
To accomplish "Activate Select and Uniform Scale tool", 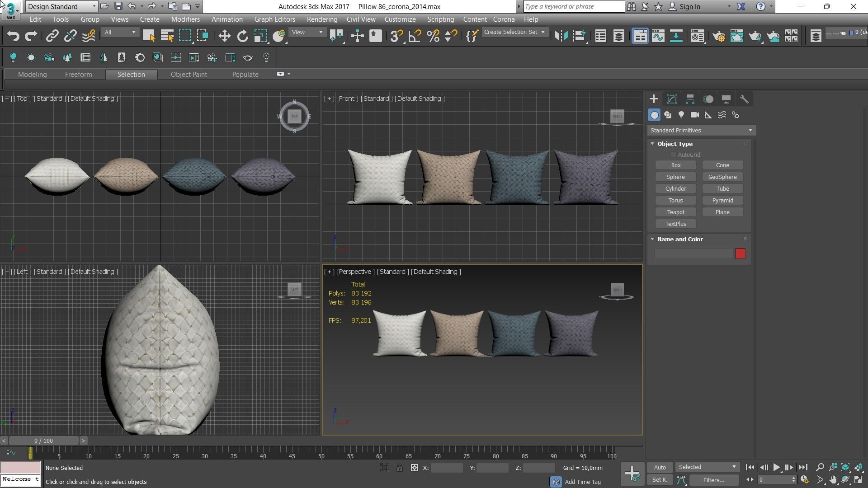I will pos(260,36).
